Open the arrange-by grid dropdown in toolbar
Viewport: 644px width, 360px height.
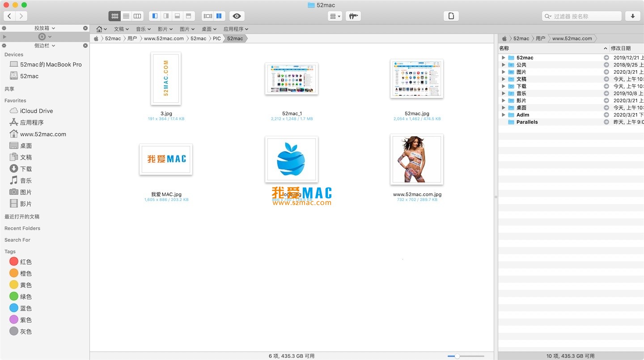(335, 16)
